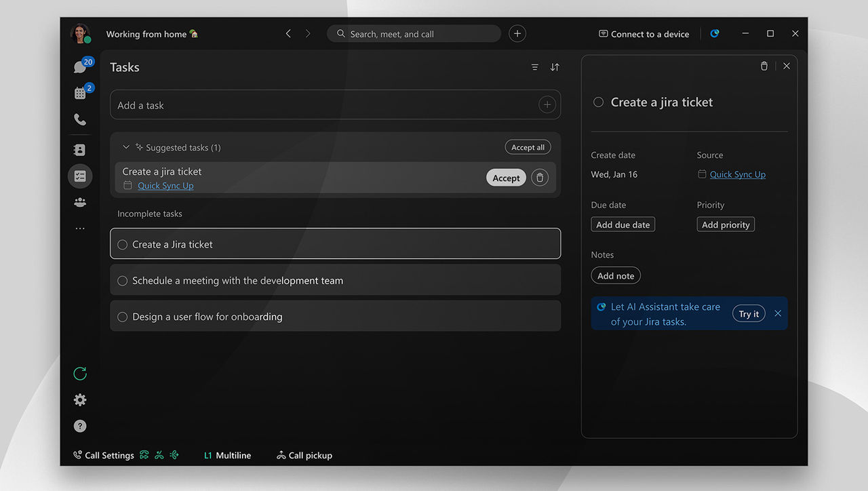
Task: Open Call Settings in the bottom bar
Action: tap(103, 455)
